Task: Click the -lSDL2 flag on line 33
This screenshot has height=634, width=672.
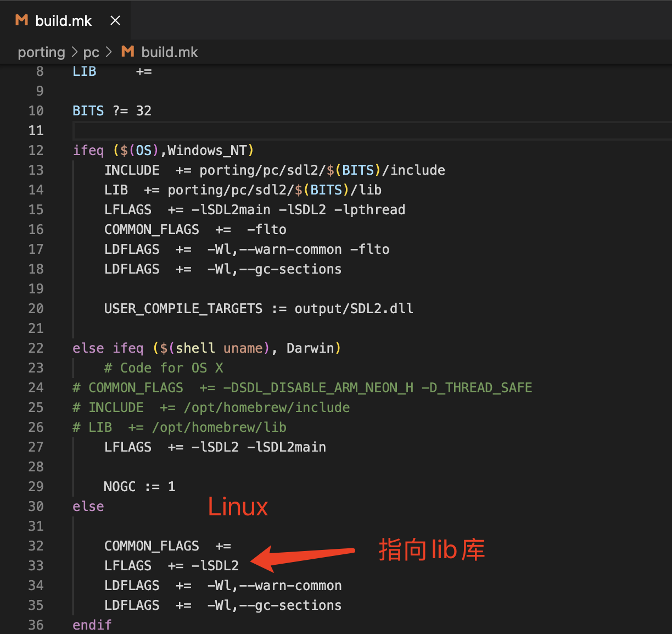Action: (216, 565)
